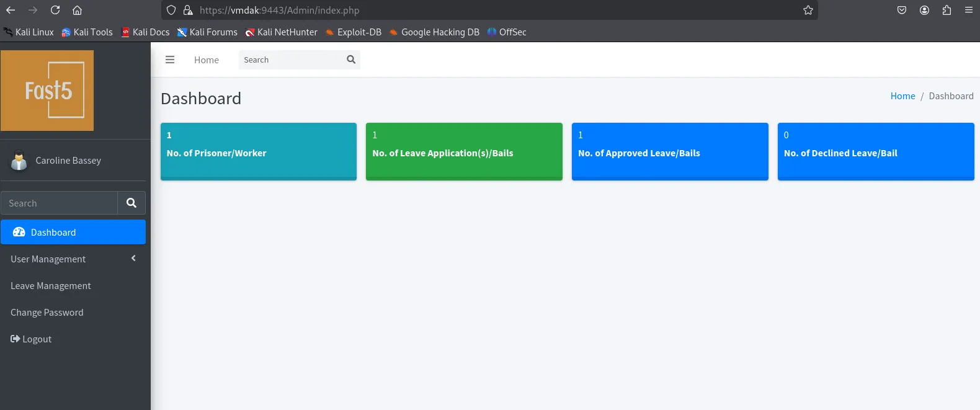
Task: Open the No. of Declined Leave/Bail card
Action: pyautogui.click(x=876, y=151)
